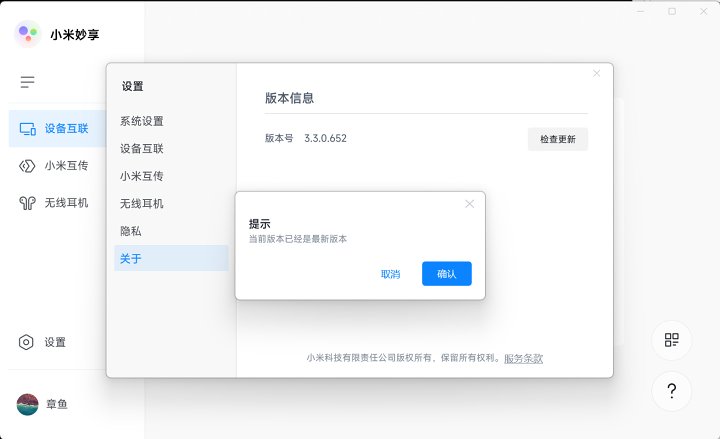The width and height of the screenshot is (720, 439).
Task: Close the 设置 settings window with X
Action: pos(597,73)
